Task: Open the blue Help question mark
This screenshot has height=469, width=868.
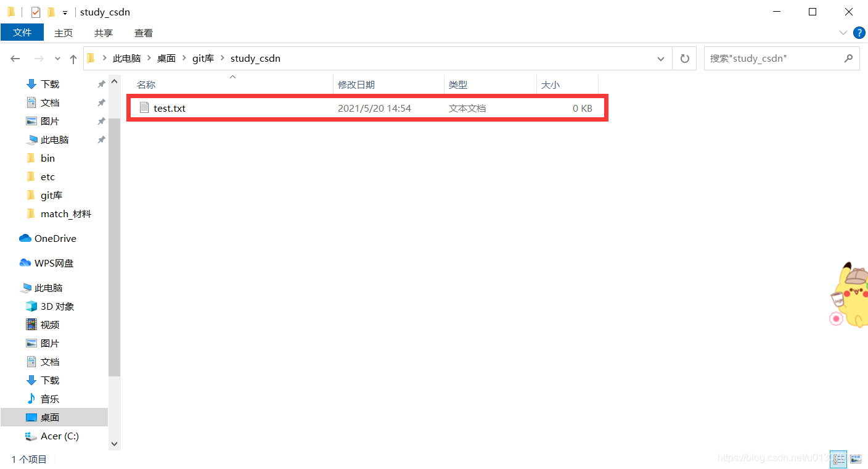Action: (859, 32)
